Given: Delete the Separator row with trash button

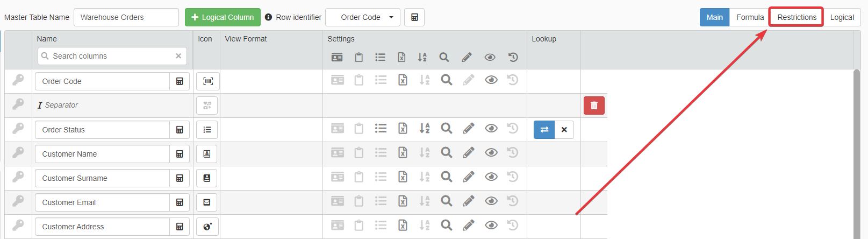Looking at the screenshot, I should pos(594,106).
